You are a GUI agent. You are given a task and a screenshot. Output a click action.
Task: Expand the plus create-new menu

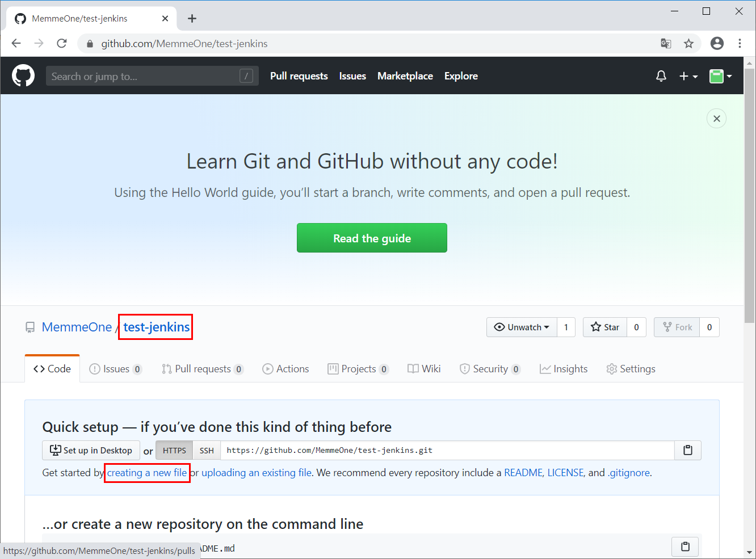click(x=688, y=76)
